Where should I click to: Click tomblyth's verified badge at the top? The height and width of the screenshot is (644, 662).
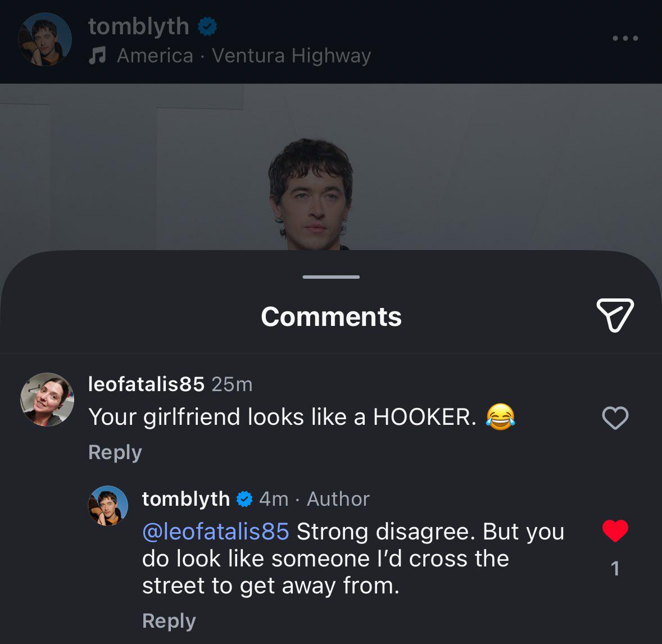pyautogui.click(x=207, y=26)
